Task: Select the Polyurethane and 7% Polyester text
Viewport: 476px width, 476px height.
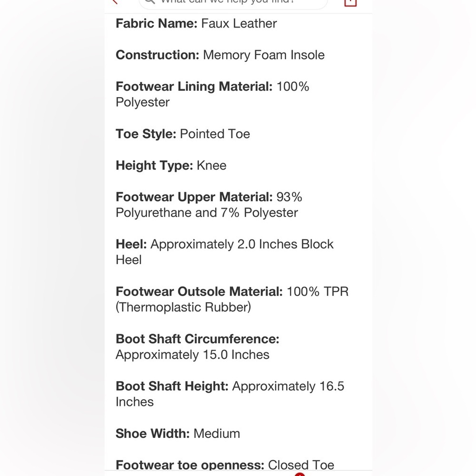Action: [x=207, y=213]
